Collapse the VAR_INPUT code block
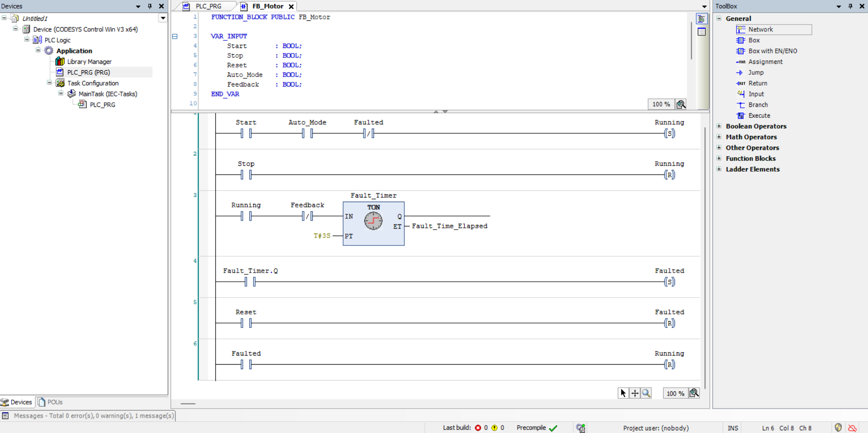868x433 pixels. 175,36
